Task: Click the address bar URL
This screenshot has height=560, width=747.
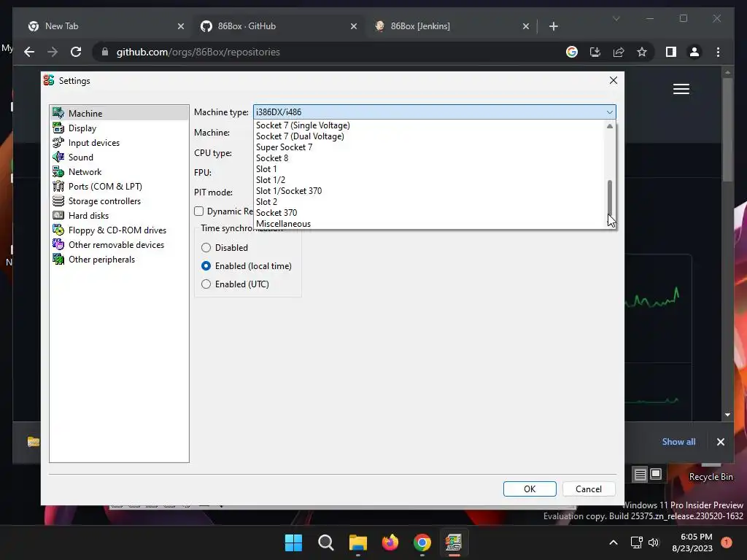Action: click(x=198, y=52)
